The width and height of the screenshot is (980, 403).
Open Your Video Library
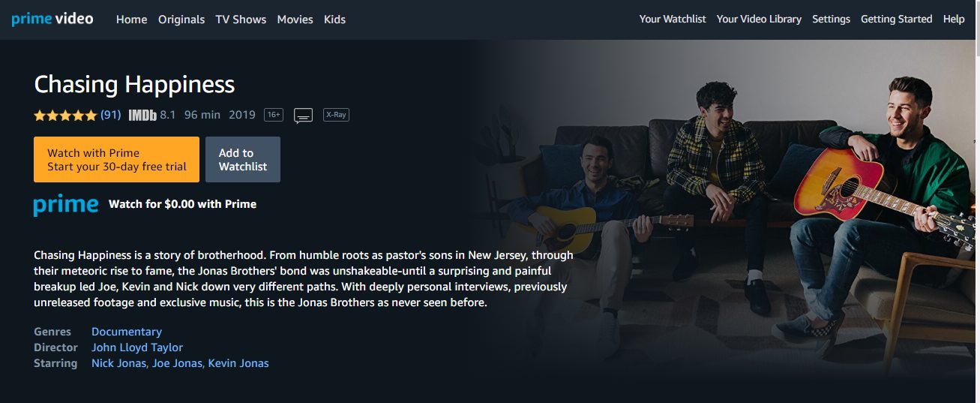click(759, 20)
